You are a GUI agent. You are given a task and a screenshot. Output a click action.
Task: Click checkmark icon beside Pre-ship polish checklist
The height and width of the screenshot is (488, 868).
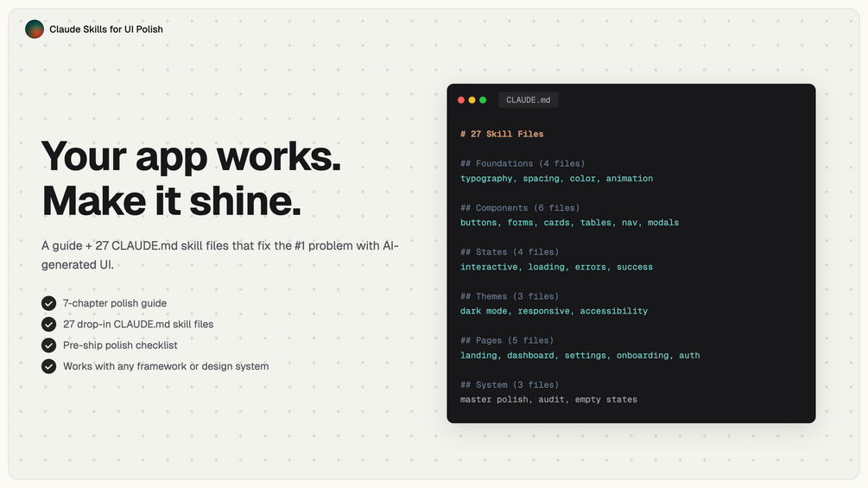(x=48, y=345)
